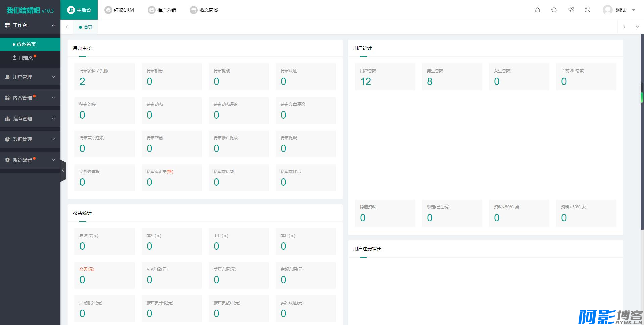Expand 用户管理 sidebar menu
The image size is (644, 325).
(30, 77)
